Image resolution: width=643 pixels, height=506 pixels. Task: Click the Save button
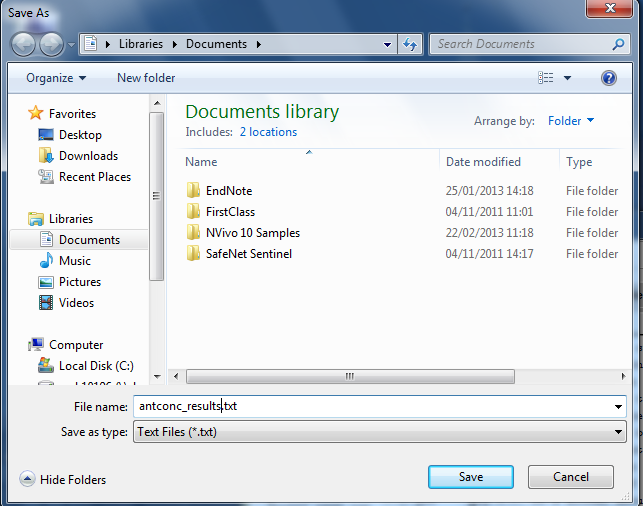pos(471,477)
